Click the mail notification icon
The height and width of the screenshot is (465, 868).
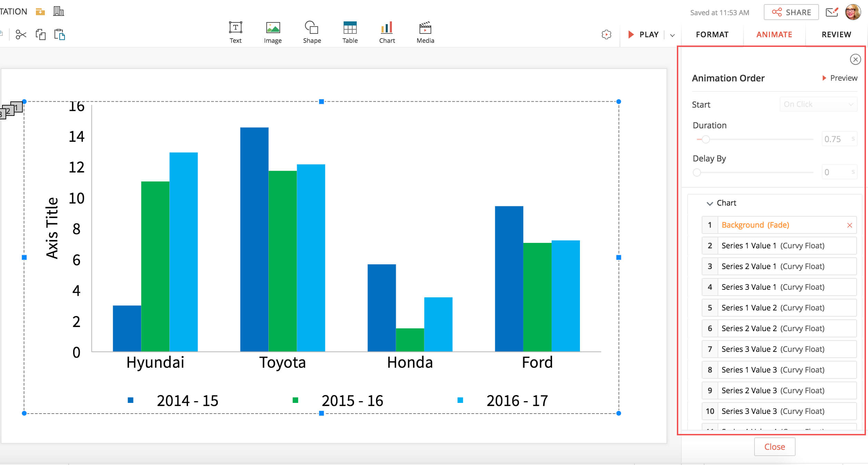point(831,12)
